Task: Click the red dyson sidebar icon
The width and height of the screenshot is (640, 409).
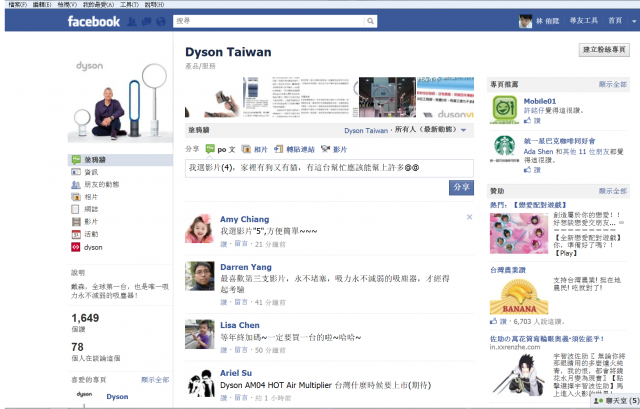Action: click(x=76, y=247)
